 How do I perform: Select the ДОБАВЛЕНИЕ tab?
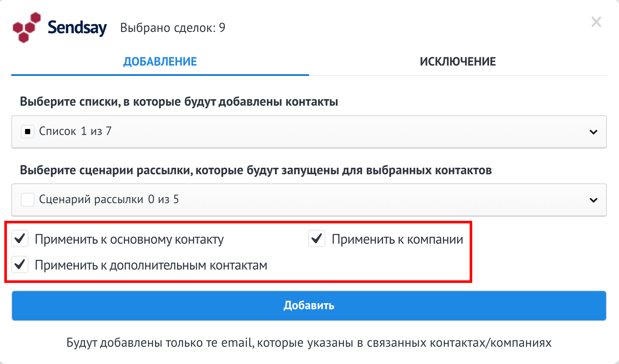coord(160,61)
